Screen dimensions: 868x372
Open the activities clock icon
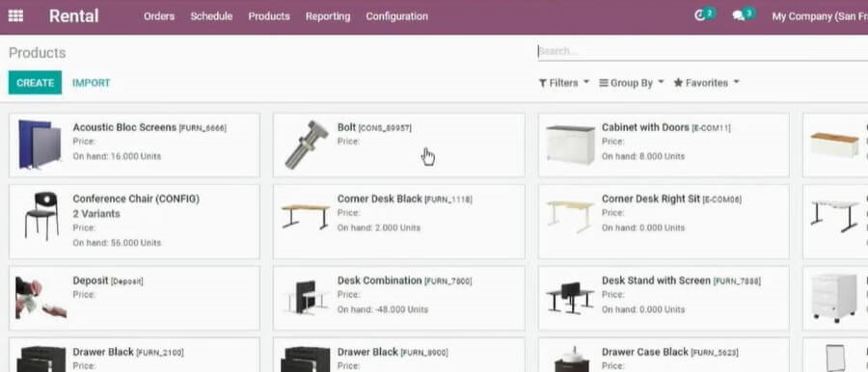tap(700, 16)
